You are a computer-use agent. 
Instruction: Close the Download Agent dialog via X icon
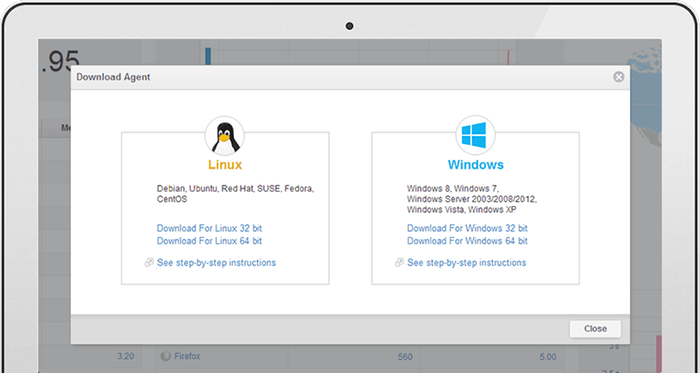point(618,77)
